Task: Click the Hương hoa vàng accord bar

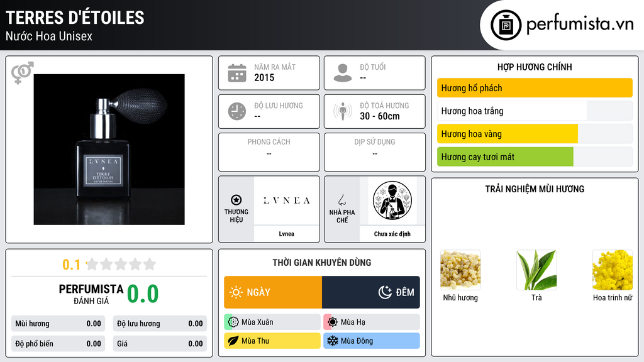Action: coord(535,134)
